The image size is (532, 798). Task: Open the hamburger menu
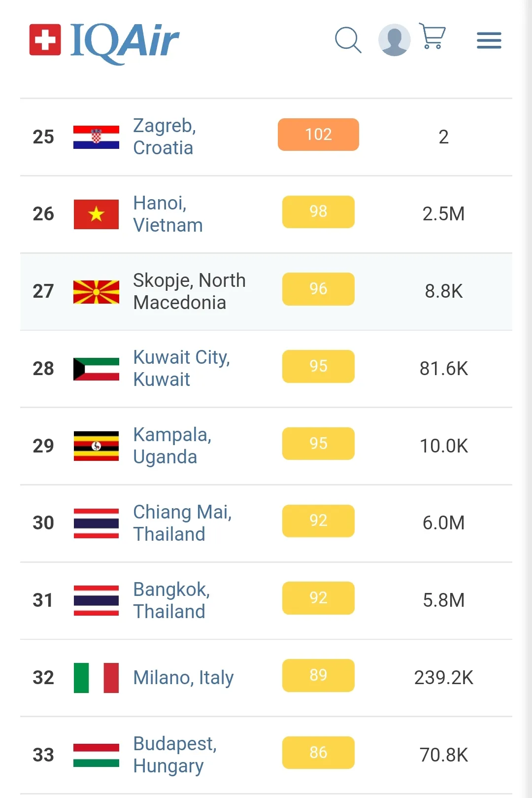click(x=489, y=40)
